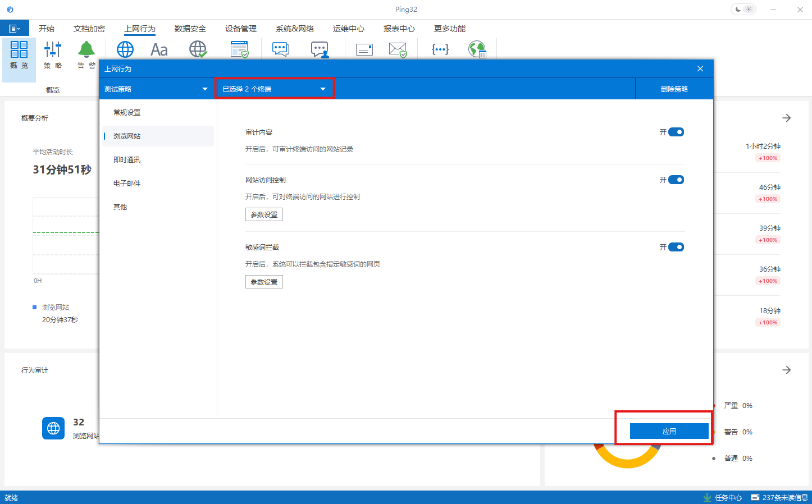Screen dimensions: 812x504
Task: Disable the 网站访问控制 switch
Action: point(676,180)
